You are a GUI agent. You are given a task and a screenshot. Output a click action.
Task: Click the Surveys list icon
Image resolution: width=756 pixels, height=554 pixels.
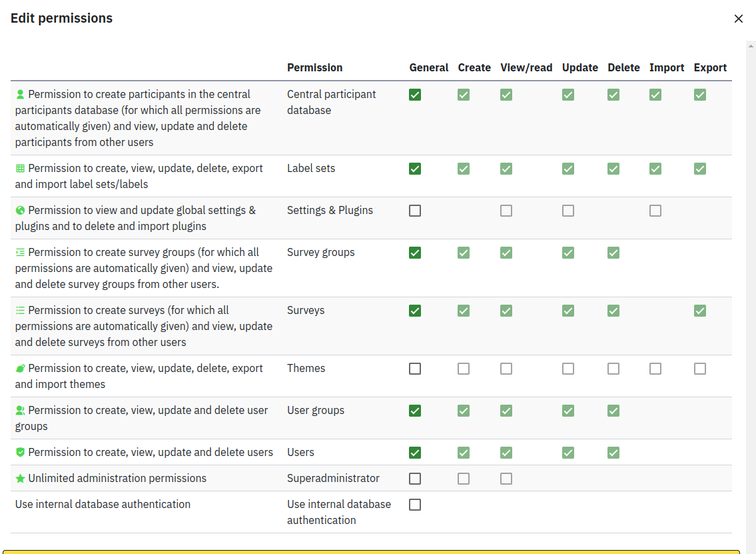click(x=20, y=311)
